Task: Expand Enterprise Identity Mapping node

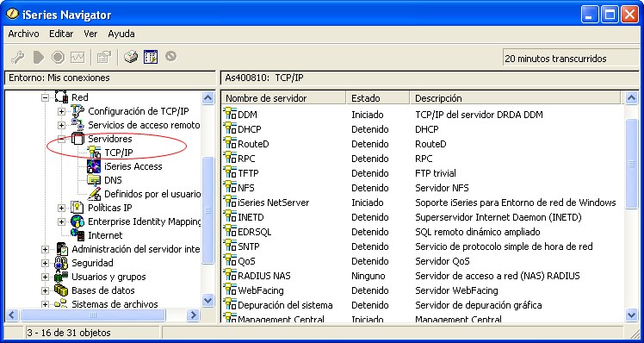Action: click(61, 221)
